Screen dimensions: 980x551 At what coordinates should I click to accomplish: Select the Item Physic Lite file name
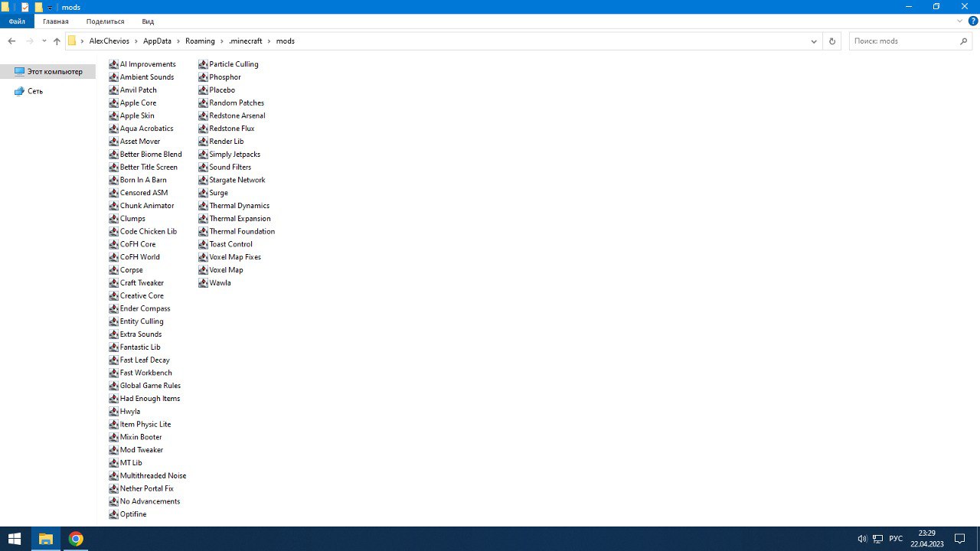point(145,425)
